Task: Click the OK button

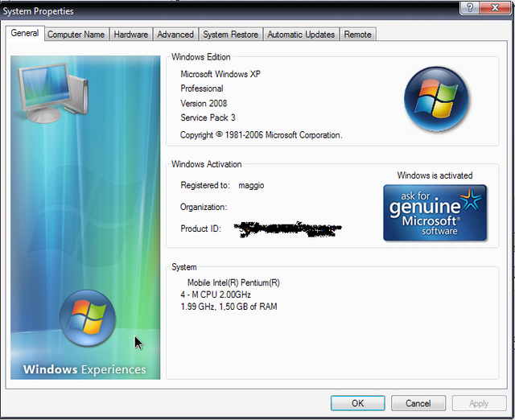Action: (x=357, y=403)
